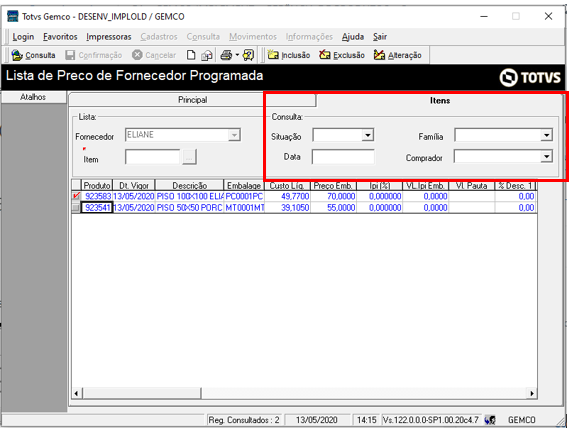Click the Descrição column header
The image size is (569, 430).
[x=189, y=185]
